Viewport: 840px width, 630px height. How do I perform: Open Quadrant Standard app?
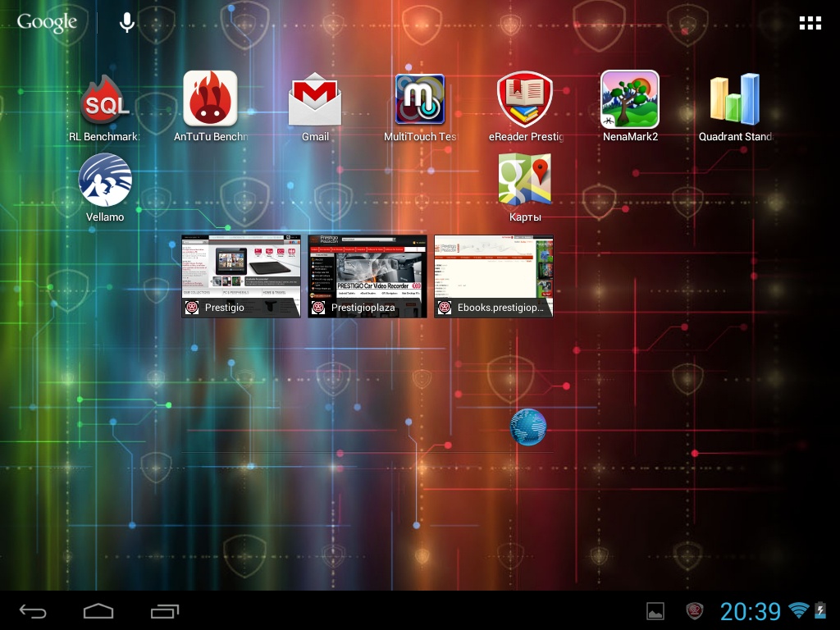(x=735, y=100)
